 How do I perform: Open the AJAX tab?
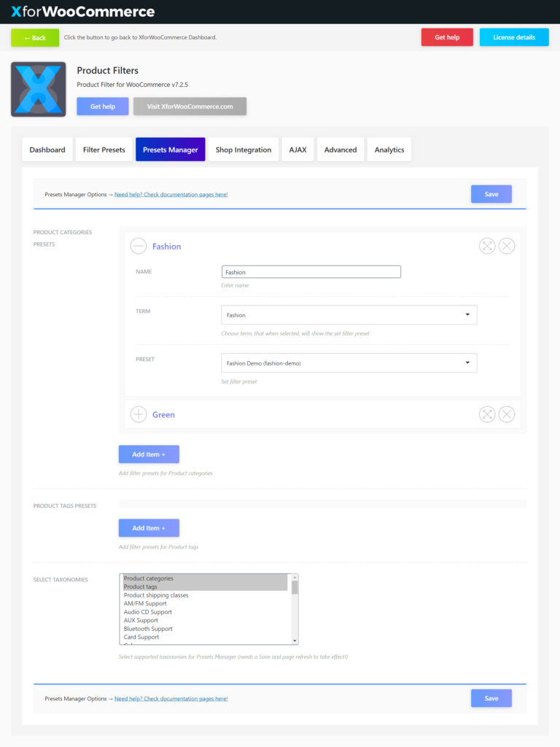tap(297, 150)
